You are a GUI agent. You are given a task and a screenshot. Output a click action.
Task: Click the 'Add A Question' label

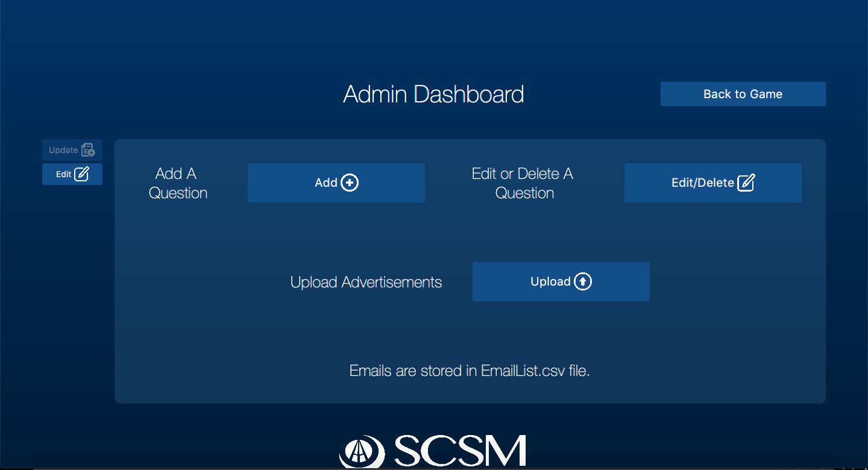pos(178,183)
